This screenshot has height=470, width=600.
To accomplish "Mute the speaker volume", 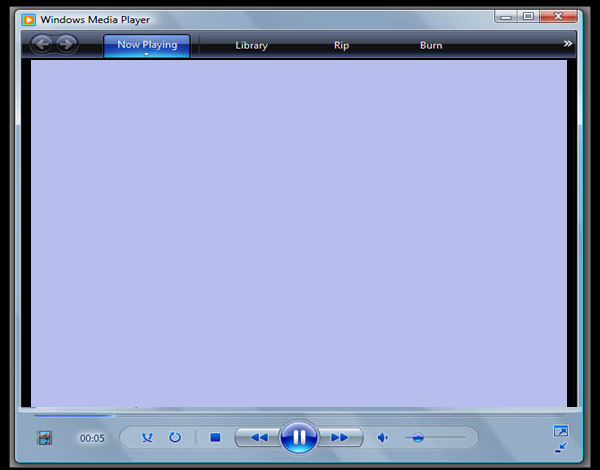I will (x=382, y=437).
